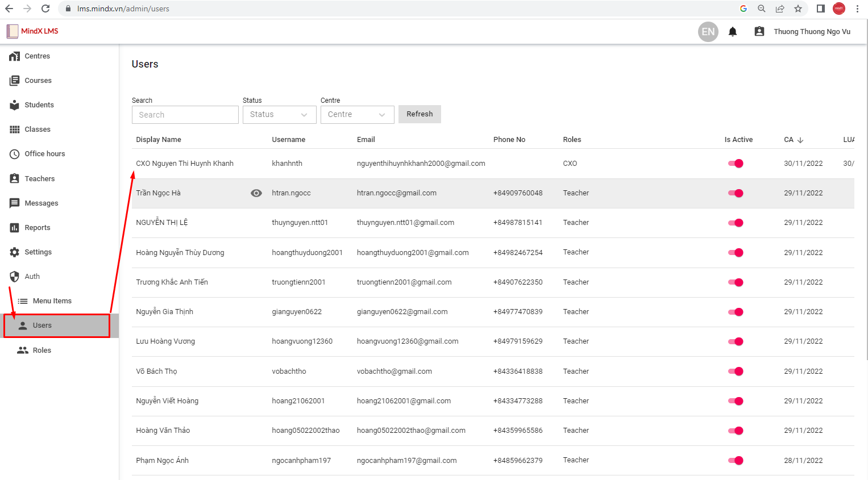Expand the Centre filter dropdown

pos(357,115)
